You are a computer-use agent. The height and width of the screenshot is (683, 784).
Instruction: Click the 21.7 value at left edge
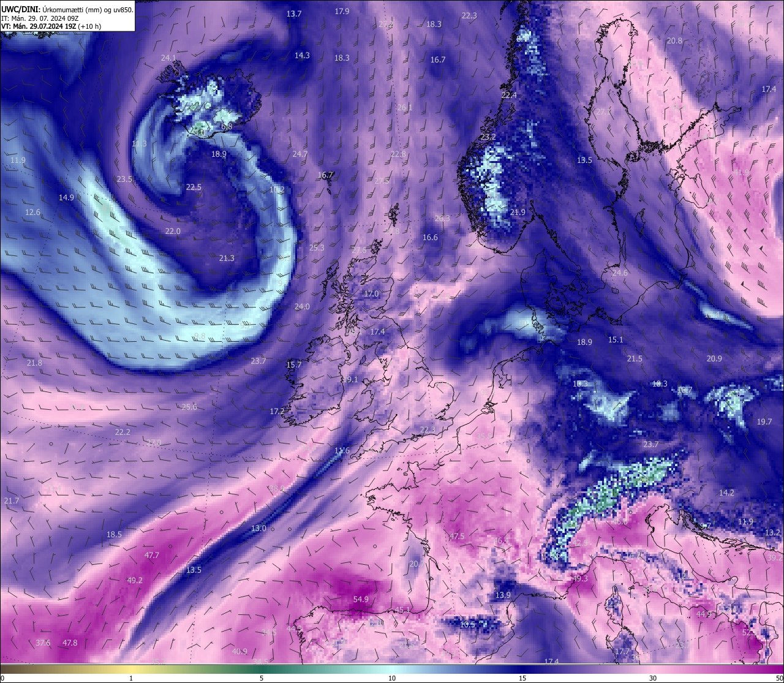(11, 500)
